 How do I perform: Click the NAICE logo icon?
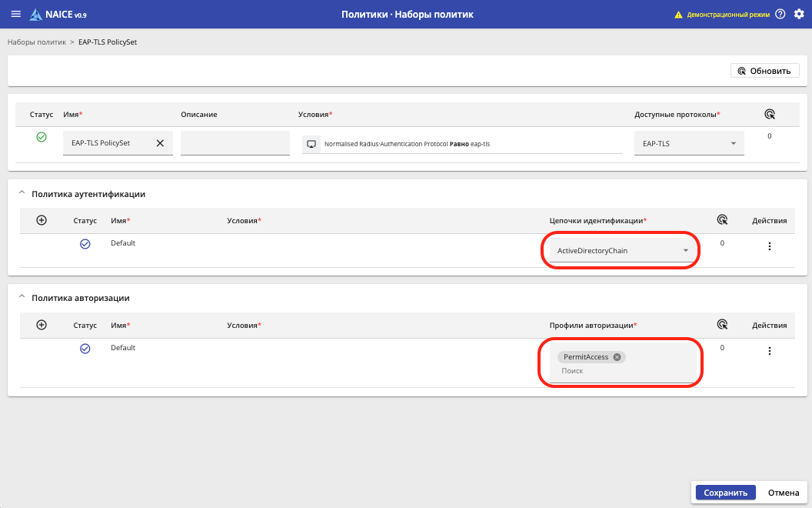[x=35, y=15]
